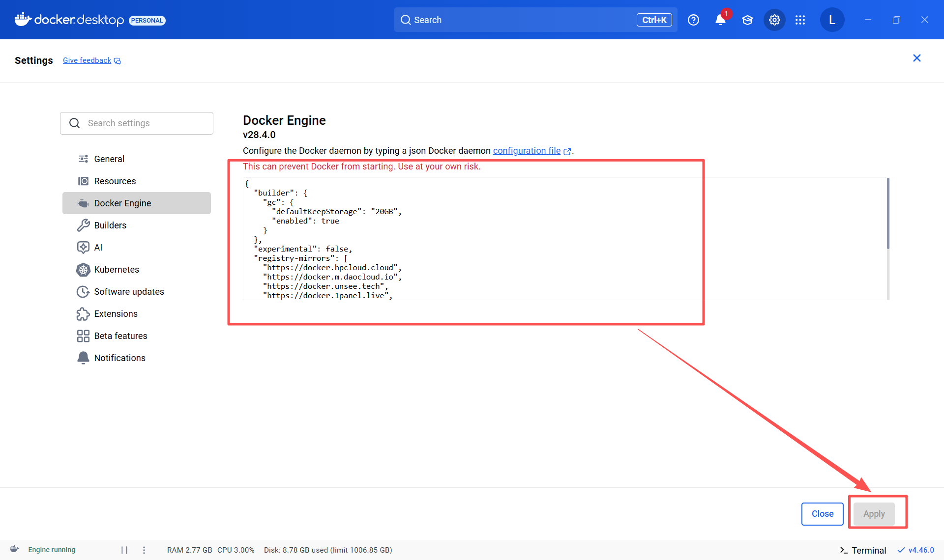Click the General sliders icon
This screenshot has height=560, width=944.
pyautogui.click(x=83, y=159)
